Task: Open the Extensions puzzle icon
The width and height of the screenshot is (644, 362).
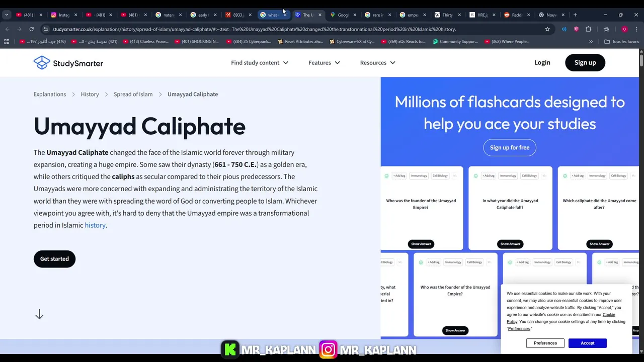Action: pos(588,29)
